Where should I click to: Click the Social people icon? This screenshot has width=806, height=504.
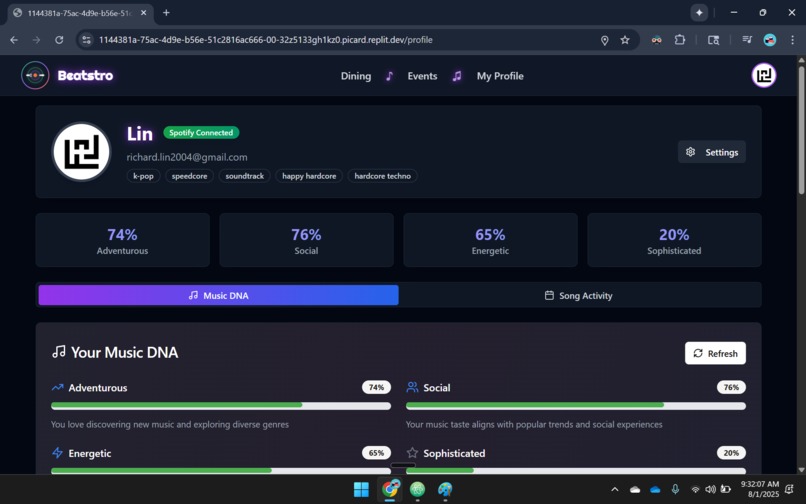point(412,387)
